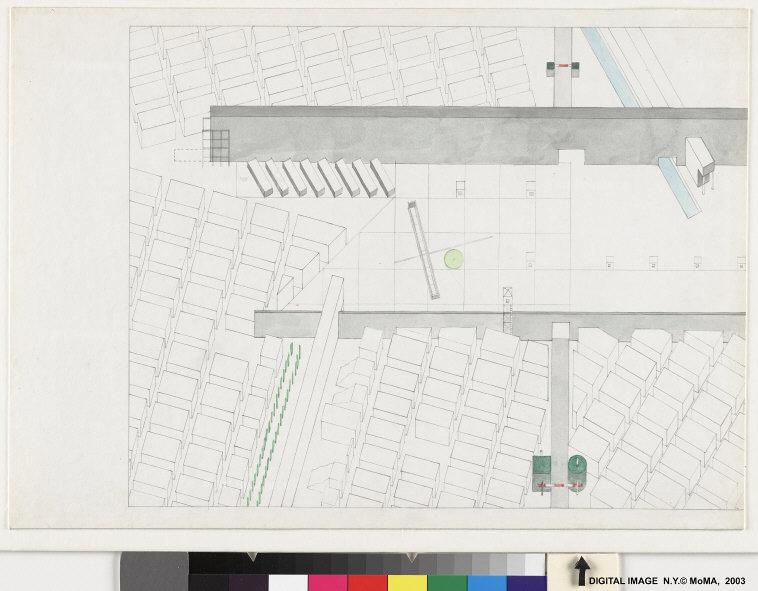Click the light blue patch in the color bar
This screenshot has width=758, height=591.
tap(487, 583)
